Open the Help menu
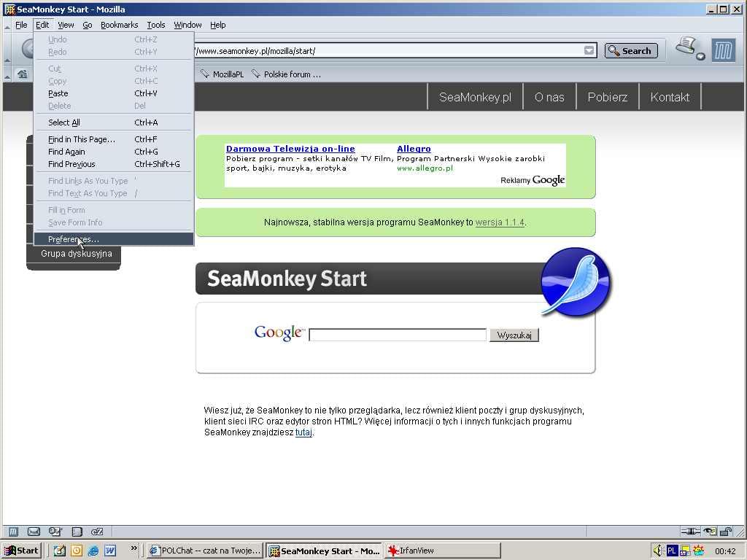Viewport: 747px width, 560px height. [217, 25]
